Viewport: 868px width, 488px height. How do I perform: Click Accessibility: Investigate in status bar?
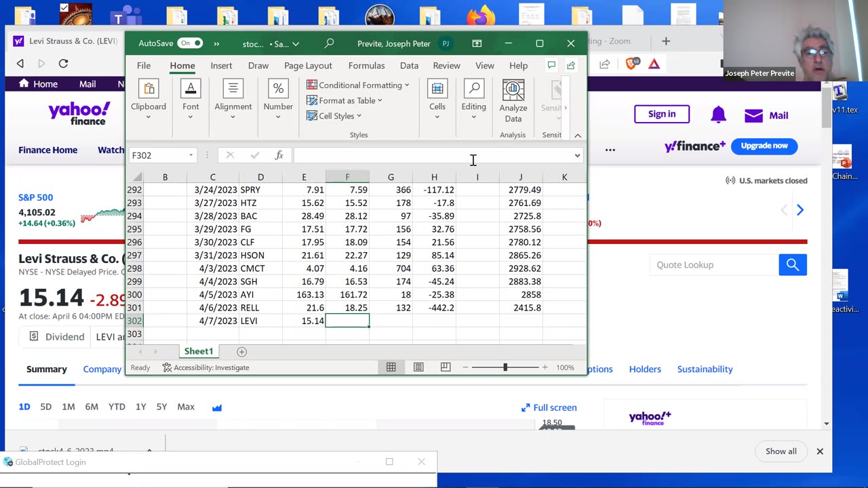(205, 367)
